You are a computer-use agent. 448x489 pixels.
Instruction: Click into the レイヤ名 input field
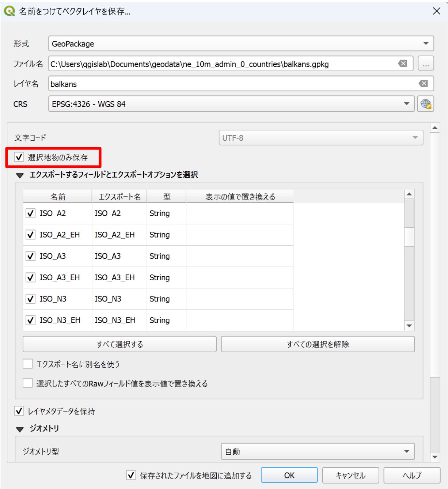241,84
